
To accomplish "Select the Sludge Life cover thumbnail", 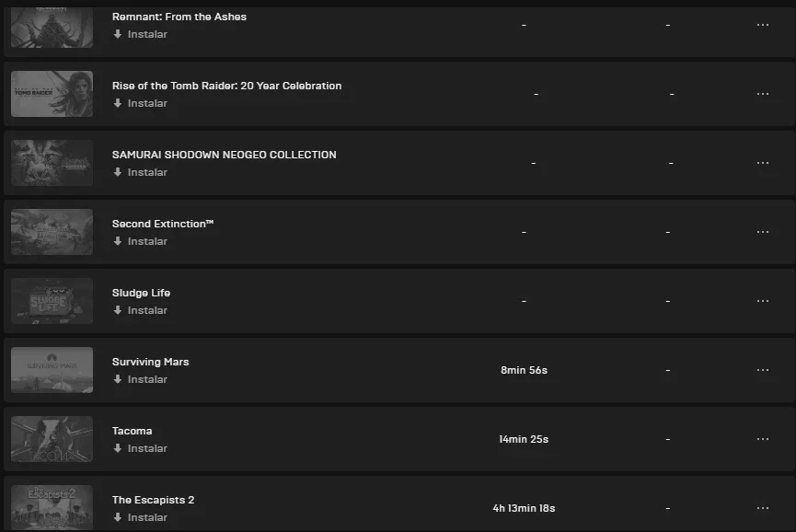I will click(52, 301).
